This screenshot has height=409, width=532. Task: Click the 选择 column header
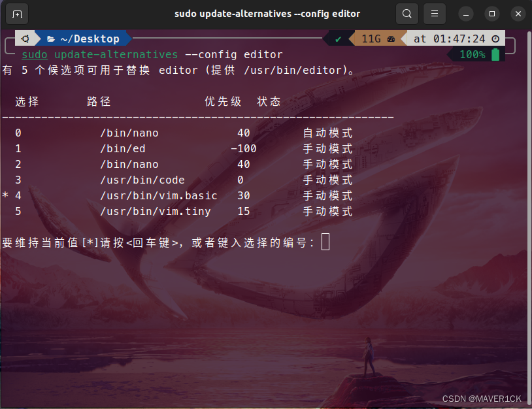tap(27, 101)
